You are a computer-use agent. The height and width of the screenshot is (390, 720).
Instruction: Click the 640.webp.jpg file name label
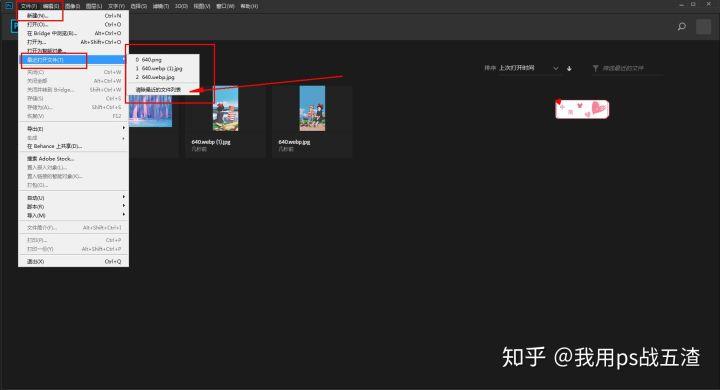pyautogui.click(x=294, y=142)
